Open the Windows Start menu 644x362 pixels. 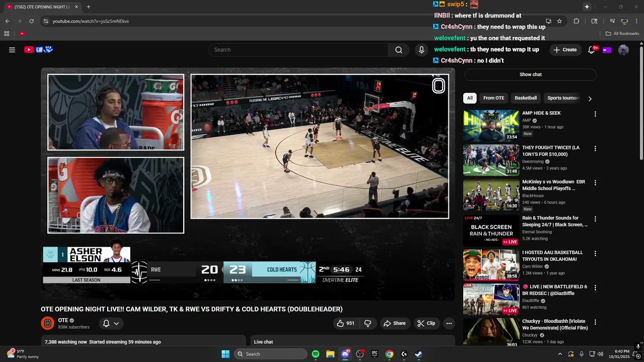point(225,354)
